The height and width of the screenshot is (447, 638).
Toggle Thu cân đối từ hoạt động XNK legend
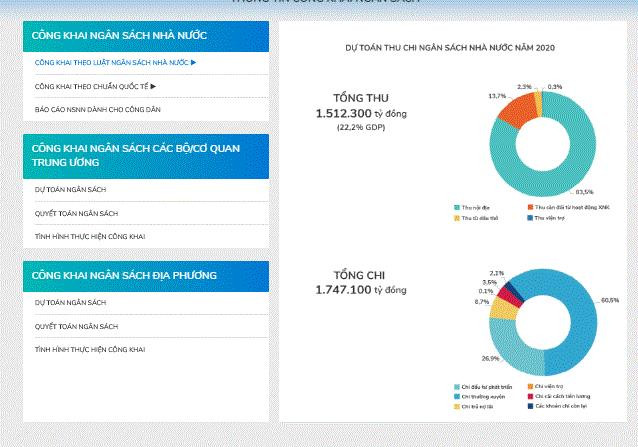click(x=526, y=207)
